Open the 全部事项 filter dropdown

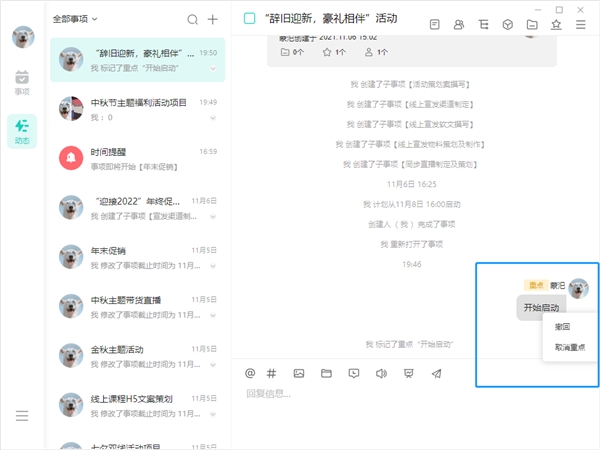pyautogui.click(x=75, y=19)
